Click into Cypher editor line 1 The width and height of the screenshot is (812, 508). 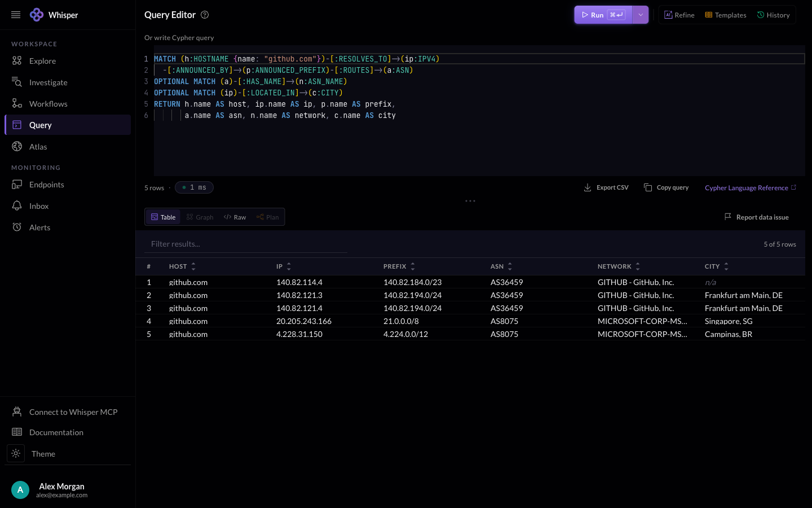479,59
